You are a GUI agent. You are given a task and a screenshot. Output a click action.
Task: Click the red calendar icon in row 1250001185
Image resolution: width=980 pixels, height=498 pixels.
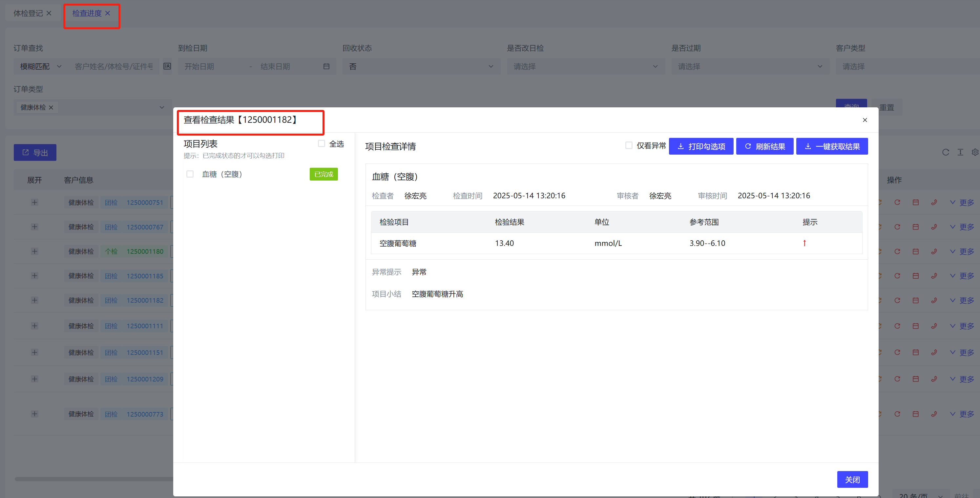(x=916, y=276)
